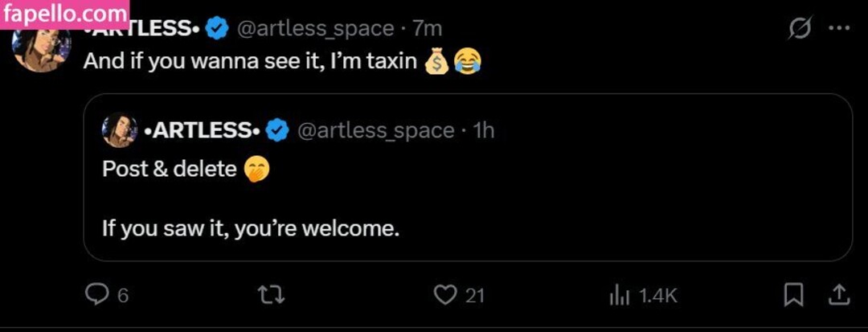
Task: Click the small avatar in quoted tweet
Action: [120, 130]
